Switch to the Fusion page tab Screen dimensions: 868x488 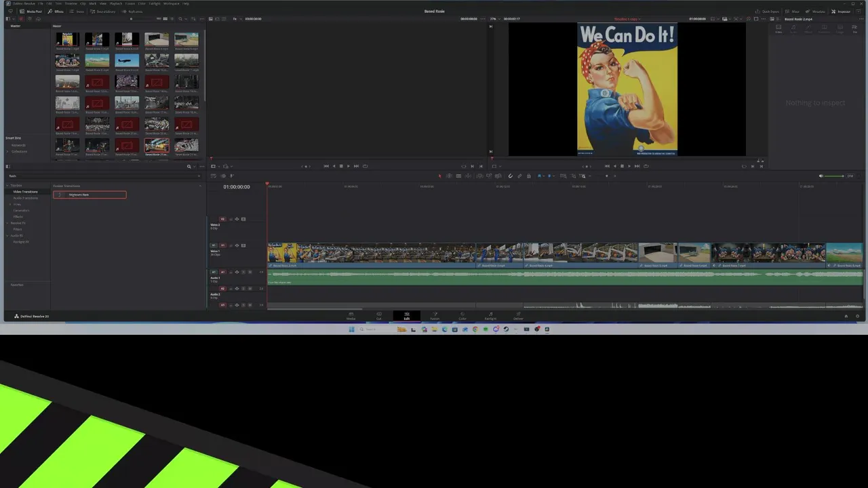click(435, 316)
